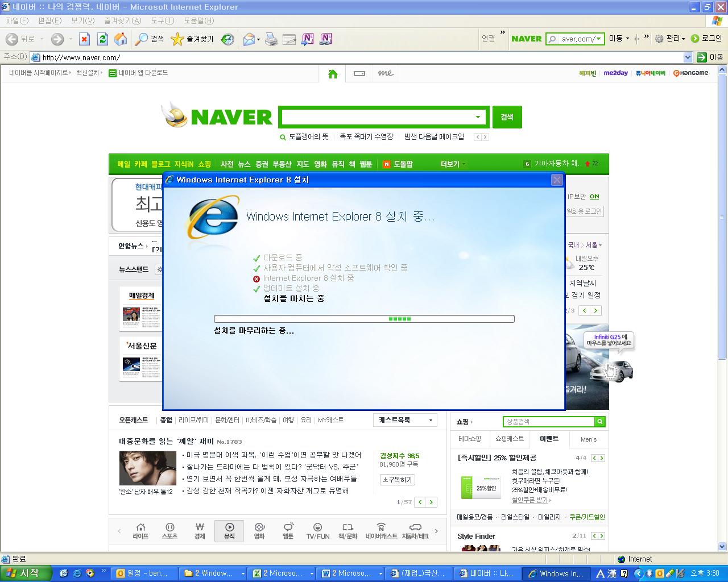This screenshot has width=728, height=582.
Task: Select the 즐겨찾기 star icon
Action: click(x=177, y=39)
